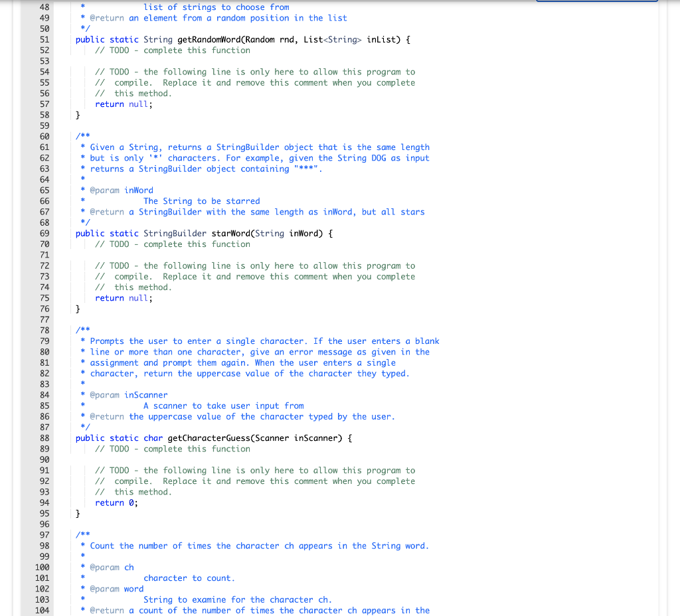This screenshot has width=680, height=616.
Task: Click 'A scanner to take user input from'
Action: [223, 406]
